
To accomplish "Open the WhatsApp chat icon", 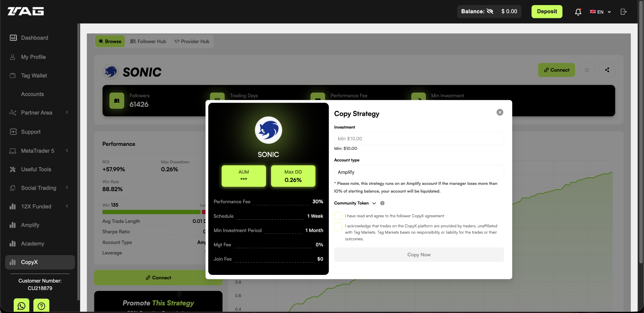I will point(21,306).
